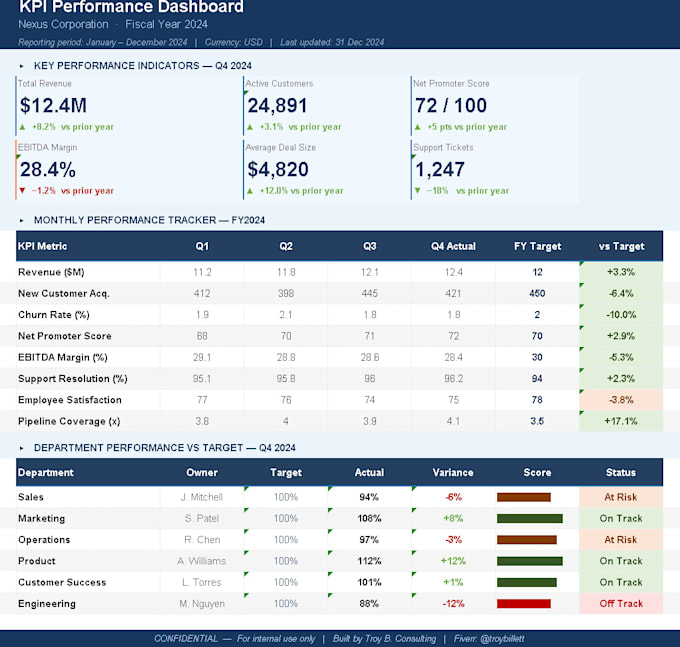Screen dimensions: 680x647
Task: Click New Customer Acq. Q3 value 445
Action: [369, 294]
